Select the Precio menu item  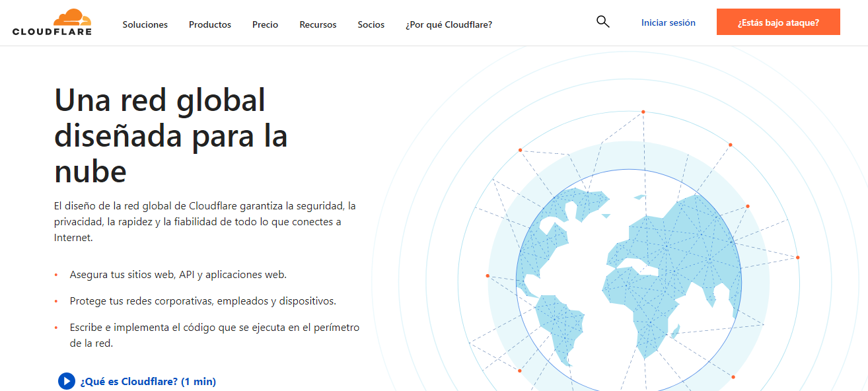coord(265,24)
